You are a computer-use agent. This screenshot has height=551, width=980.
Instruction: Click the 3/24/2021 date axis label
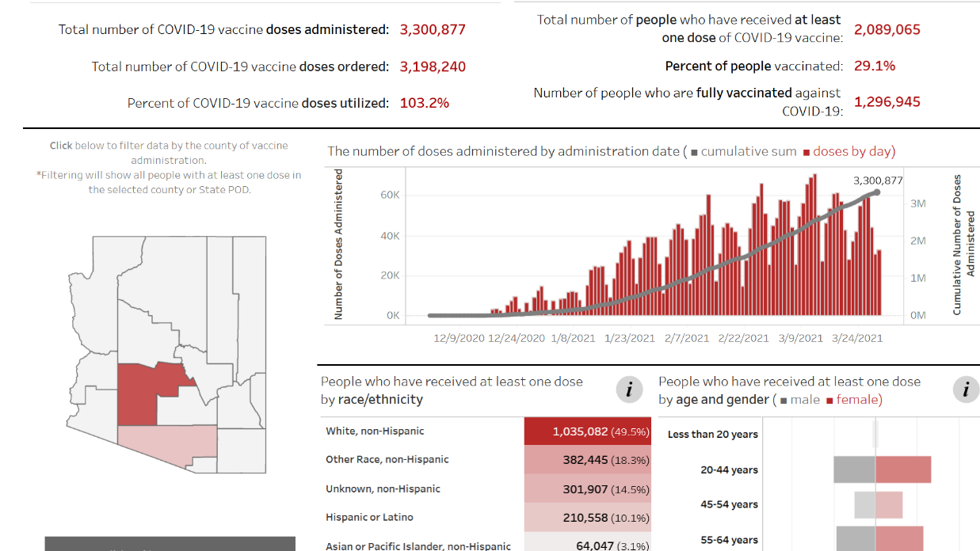click(856, 338)
